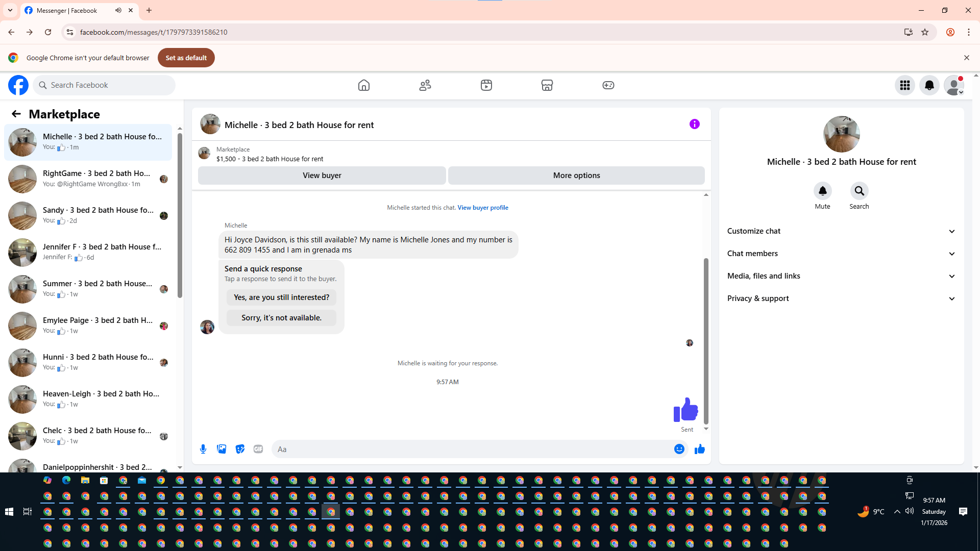Viewport: 980px width, 551px height.
Task: Click the conversation list scrollbar
Action: click(x=180, y=214)
